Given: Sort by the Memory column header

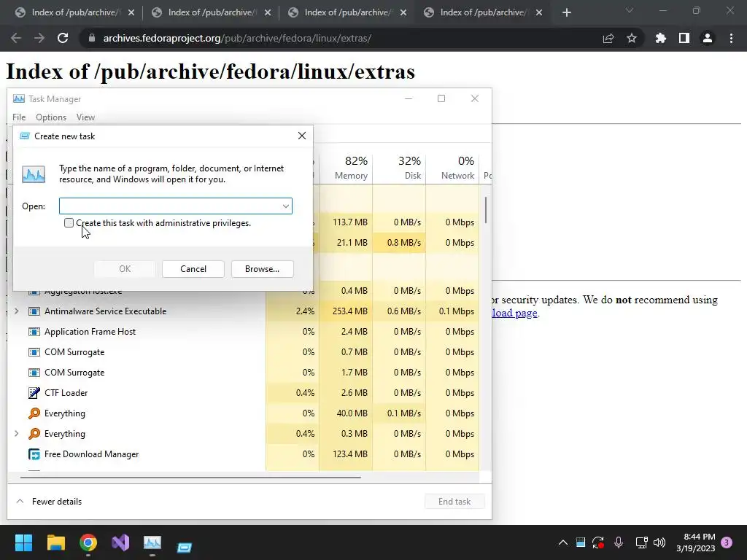Looking at the screenshot, I should 347,168.
